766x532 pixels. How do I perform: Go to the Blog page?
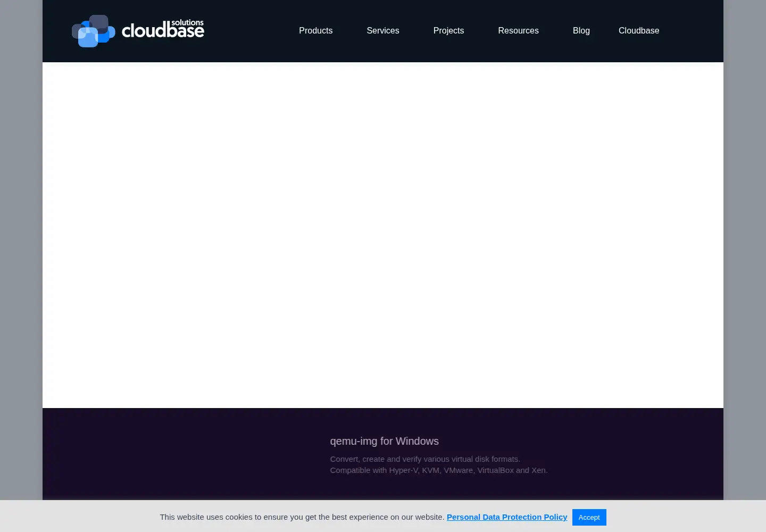581,31
